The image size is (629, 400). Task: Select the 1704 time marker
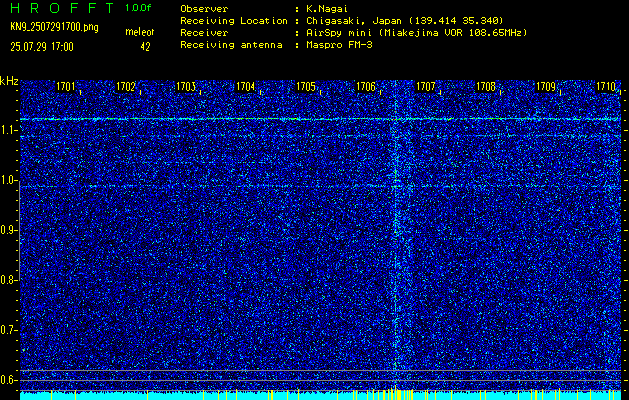click(x=246, y=86)
